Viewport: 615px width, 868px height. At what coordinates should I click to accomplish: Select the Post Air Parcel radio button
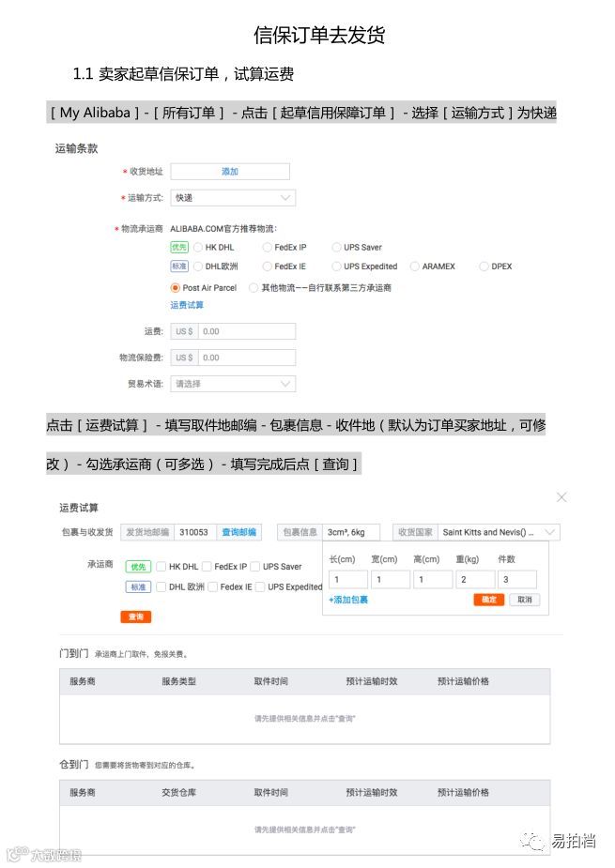[x=175, y=288]
